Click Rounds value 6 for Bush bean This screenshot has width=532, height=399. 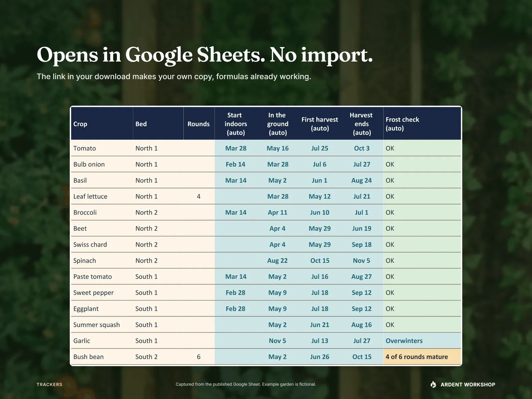pos(199,357)
